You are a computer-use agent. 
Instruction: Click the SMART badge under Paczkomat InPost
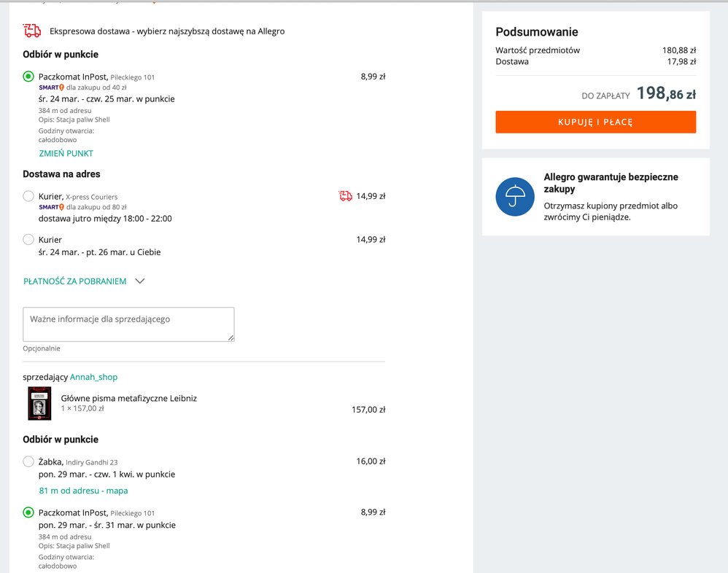(51, 87)
